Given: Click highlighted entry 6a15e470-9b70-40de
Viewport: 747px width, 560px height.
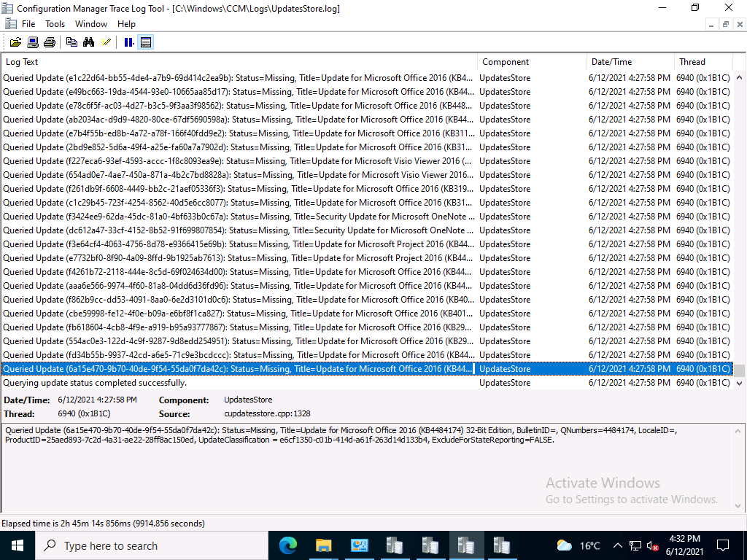Looking at the screenshot, I should pos(367,368).
